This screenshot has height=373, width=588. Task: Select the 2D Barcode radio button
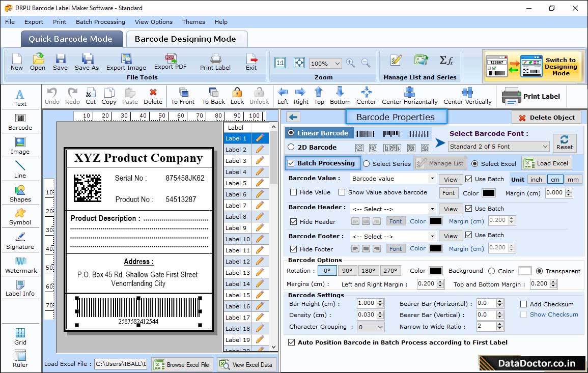coord(291,147)
